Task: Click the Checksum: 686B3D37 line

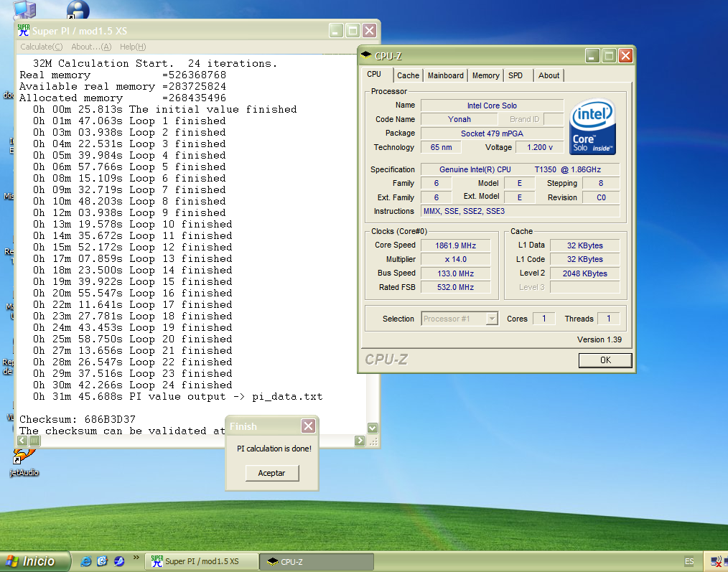Action: [78, 419]
